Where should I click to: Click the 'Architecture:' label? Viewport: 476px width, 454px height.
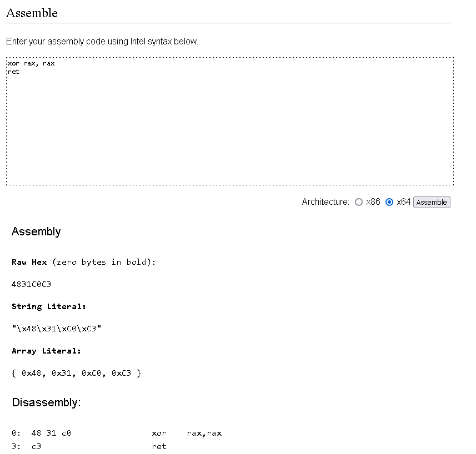(x=325, y=201)
